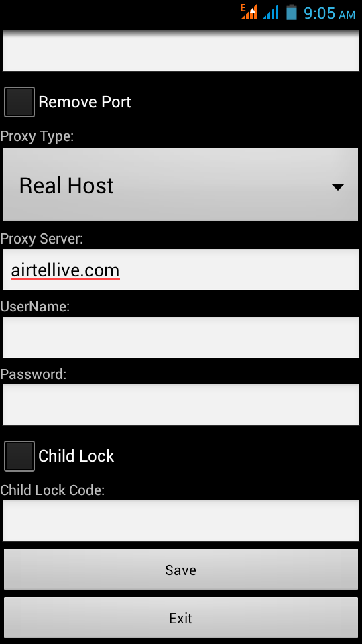This screenshot has height=644, width=362.
Task: Tap the Child Lock label text
Action: [76, 456]
